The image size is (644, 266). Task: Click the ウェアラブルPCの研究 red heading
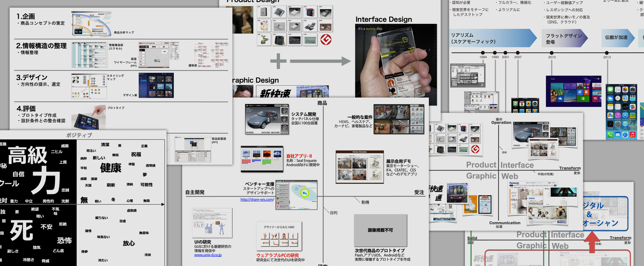click(277, 255)
